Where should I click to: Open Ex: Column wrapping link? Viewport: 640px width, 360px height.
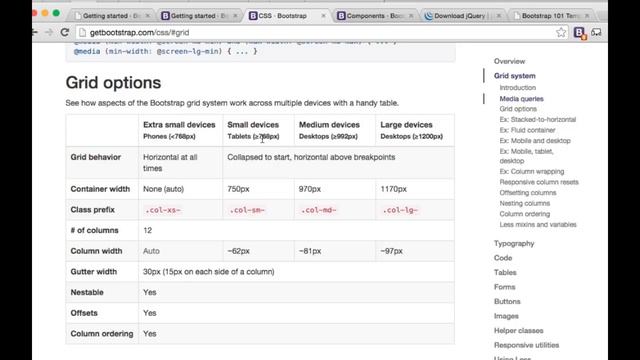coord(532,171)
